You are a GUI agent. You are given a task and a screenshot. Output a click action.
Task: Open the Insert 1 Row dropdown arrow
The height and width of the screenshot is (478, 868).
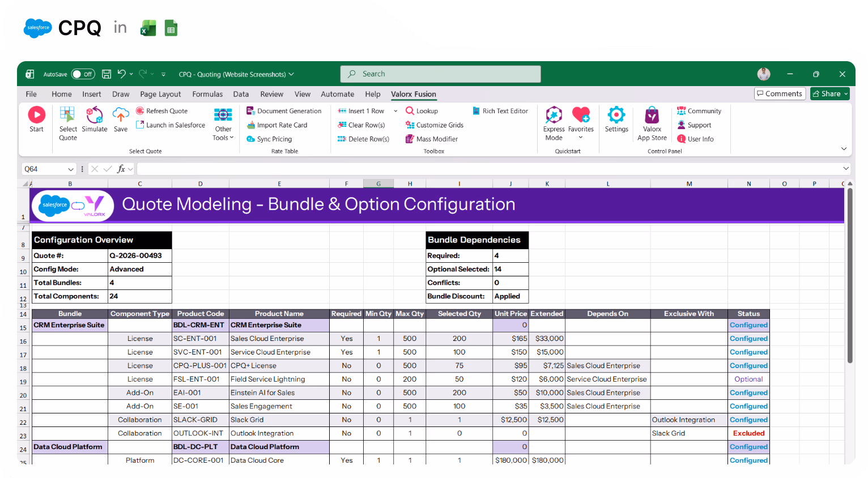click(x=395, y=110)
